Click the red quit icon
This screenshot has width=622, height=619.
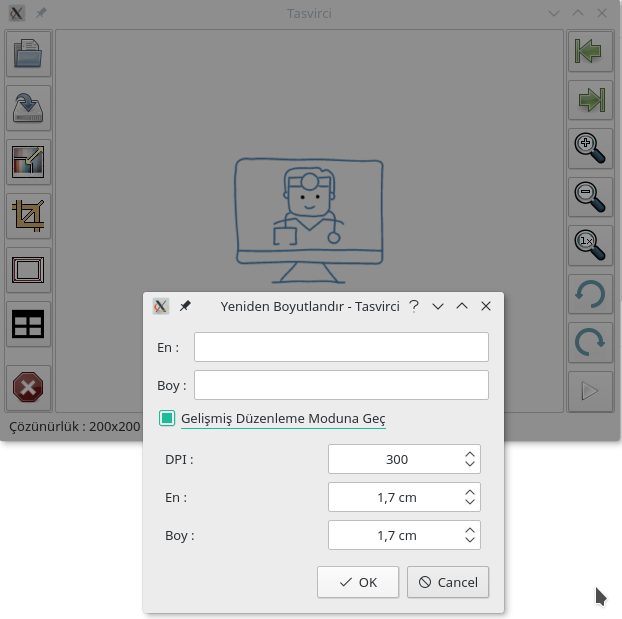(x=28, y=387)
